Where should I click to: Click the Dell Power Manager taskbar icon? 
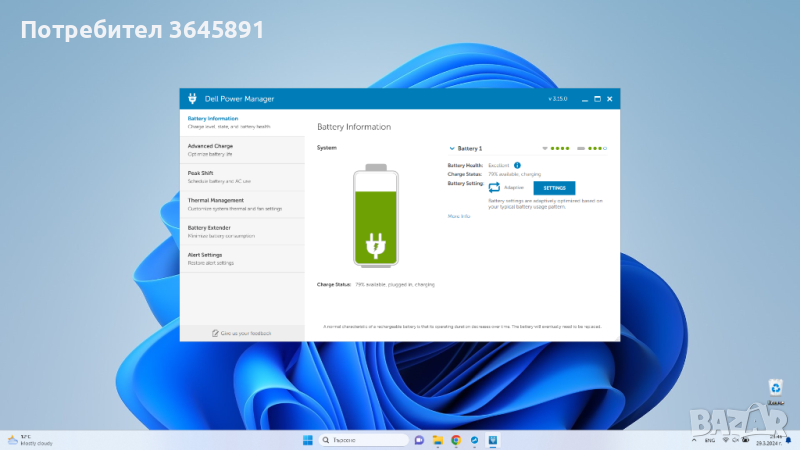[493, 440]
